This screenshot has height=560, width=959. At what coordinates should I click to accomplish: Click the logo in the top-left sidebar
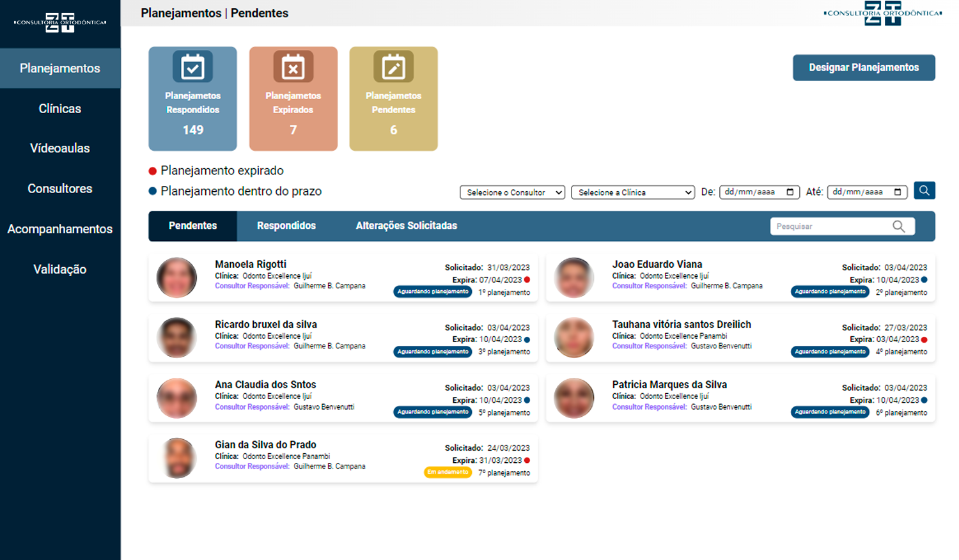[60, 22]
